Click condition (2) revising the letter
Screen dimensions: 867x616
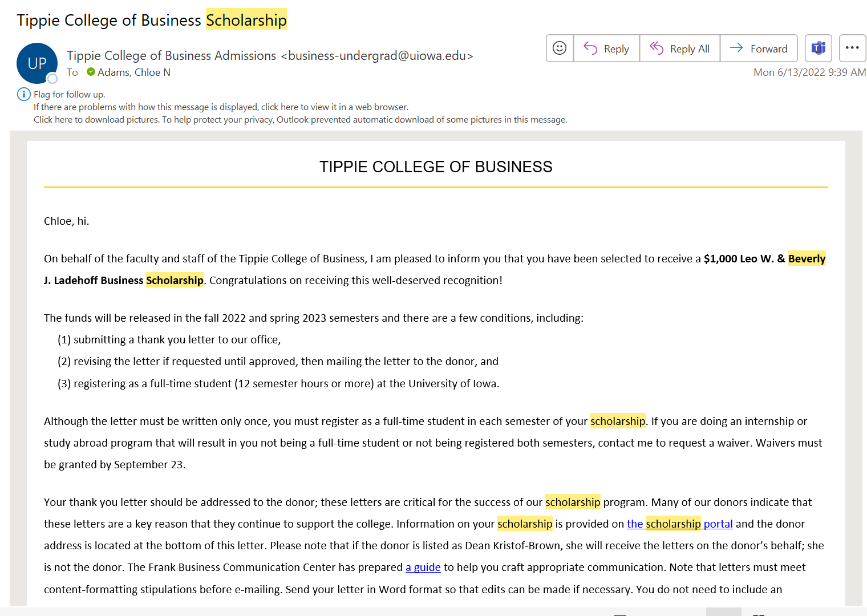278,361
